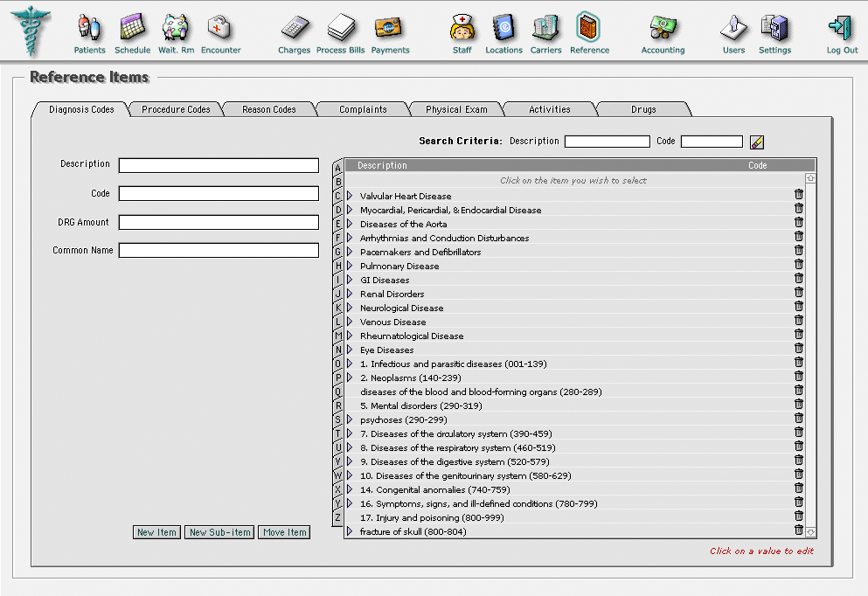Expand Rheumatological Disease
868x596 pixels.
coord(350,336)
